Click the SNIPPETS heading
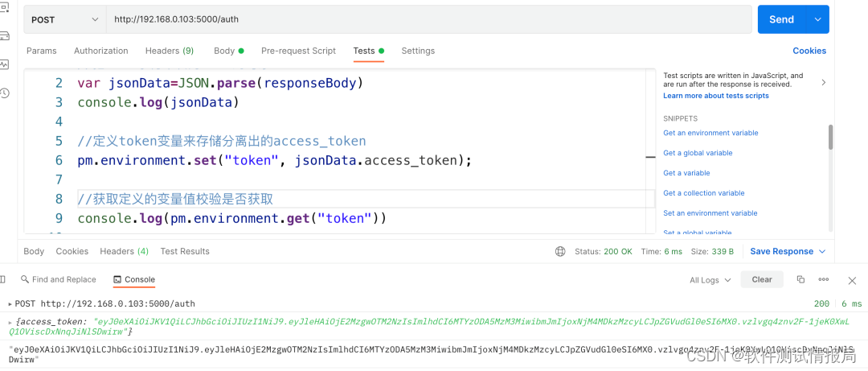The image size is (868, 371). click(x=681, y=118)
